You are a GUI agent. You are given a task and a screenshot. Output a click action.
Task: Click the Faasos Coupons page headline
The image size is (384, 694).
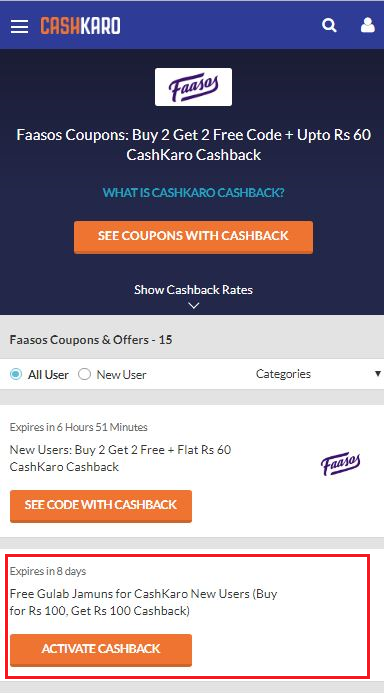point(193,145)
